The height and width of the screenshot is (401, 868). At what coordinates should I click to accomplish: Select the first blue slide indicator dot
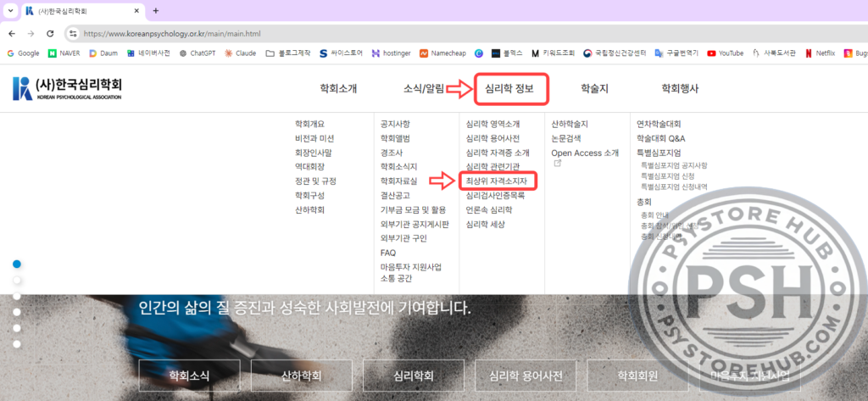pos(16,264)
